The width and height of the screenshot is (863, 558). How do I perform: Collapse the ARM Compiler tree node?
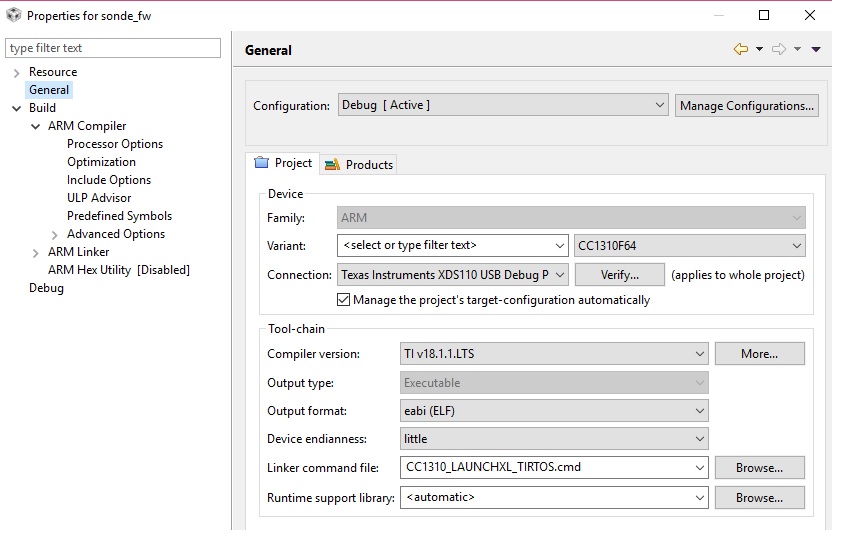36,126
